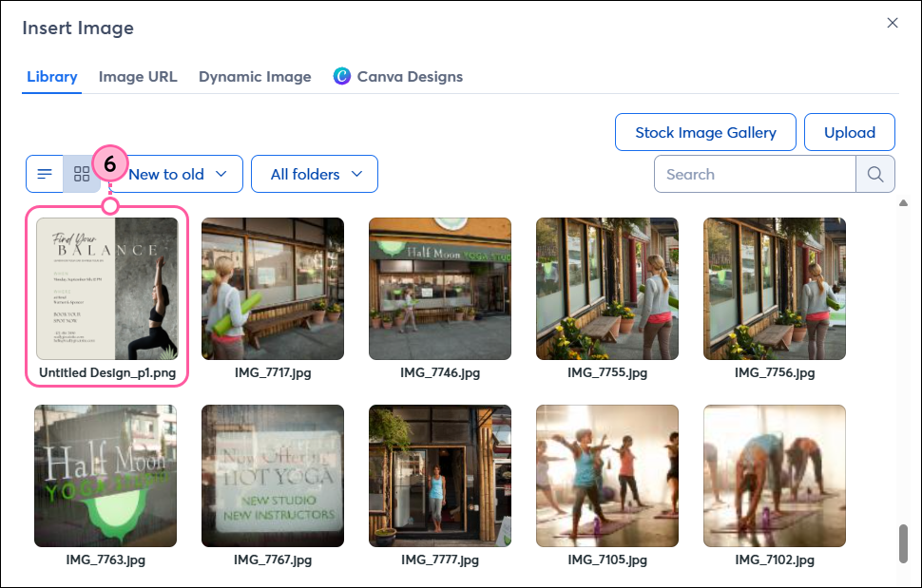The width and height of the screenshot is (922, 588).
Task: Select the IMG_7746.jpg storefront photo
Action: click(x=439, y=289)
